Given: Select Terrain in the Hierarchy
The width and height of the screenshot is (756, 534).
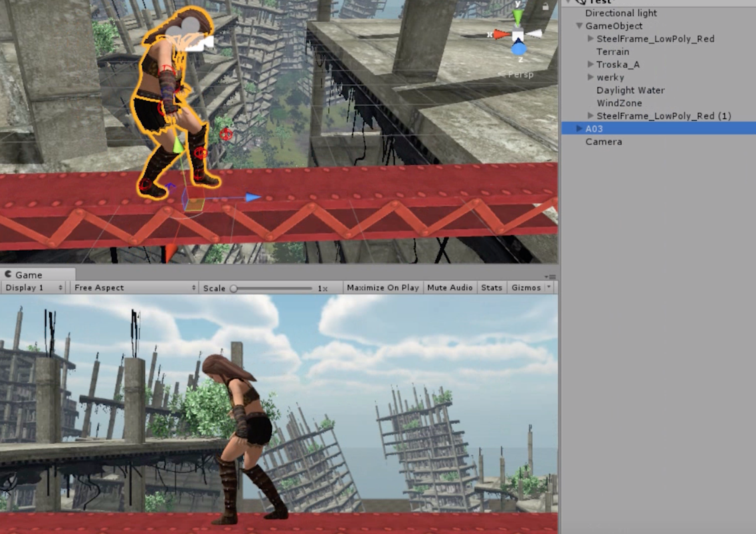Looking at the screenshot, I should pyautogui.click(x=613, y=51).
